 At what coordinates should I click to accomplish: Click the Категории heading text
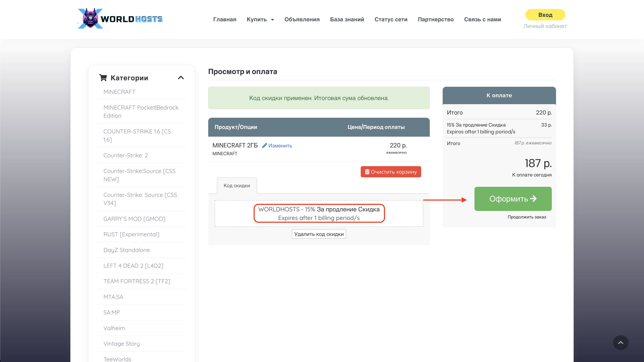[129, 78]
